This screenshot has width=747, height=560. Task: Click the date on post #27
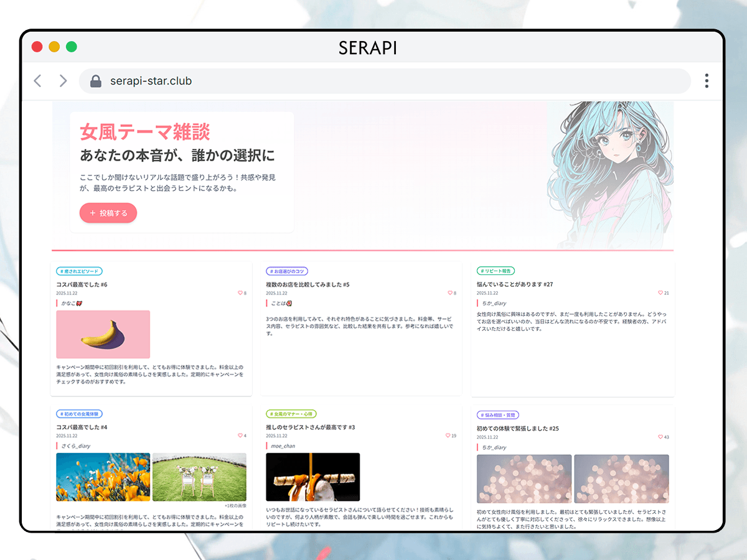(x=487, y=293)
